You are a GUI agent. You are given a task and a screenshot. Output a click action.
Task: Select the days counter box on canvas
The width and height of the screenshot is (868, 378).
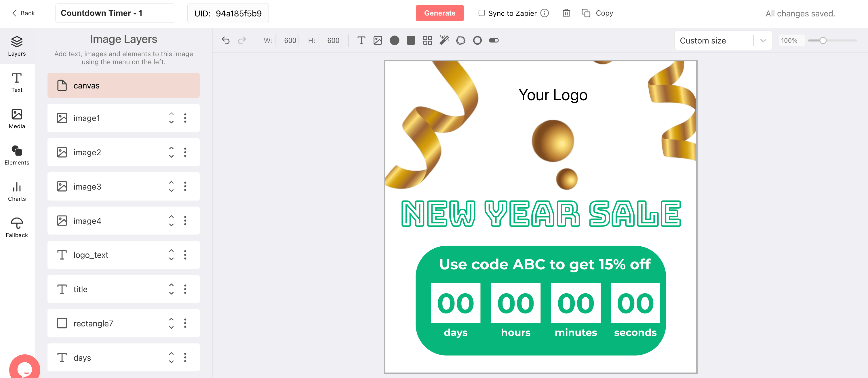click(456, 303)
